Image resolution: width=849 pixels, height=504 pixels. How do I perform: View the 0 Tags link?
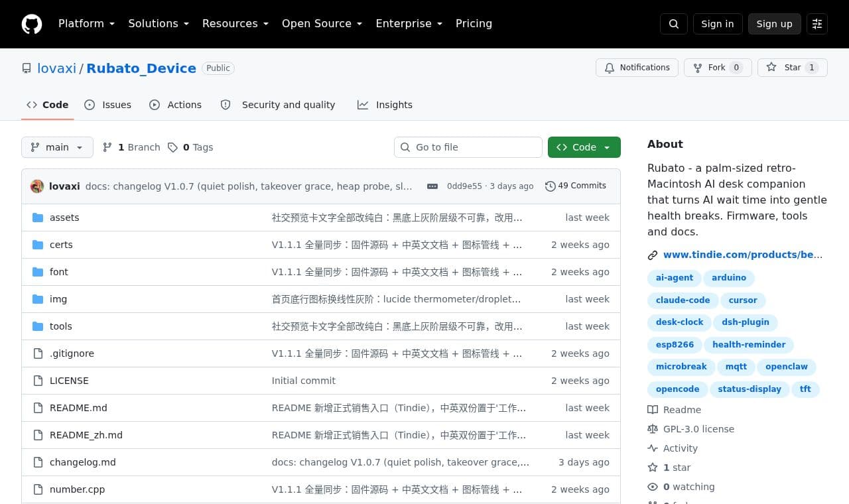[190, 147]
